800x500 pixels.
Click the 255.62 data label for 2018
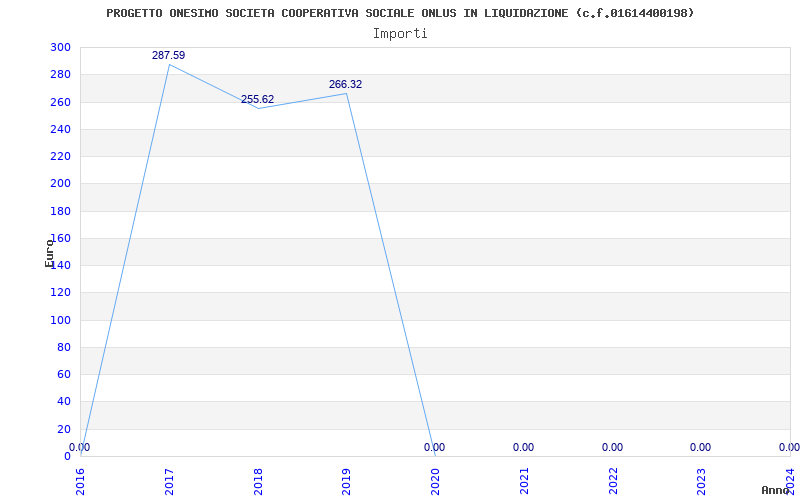(257, 99)
